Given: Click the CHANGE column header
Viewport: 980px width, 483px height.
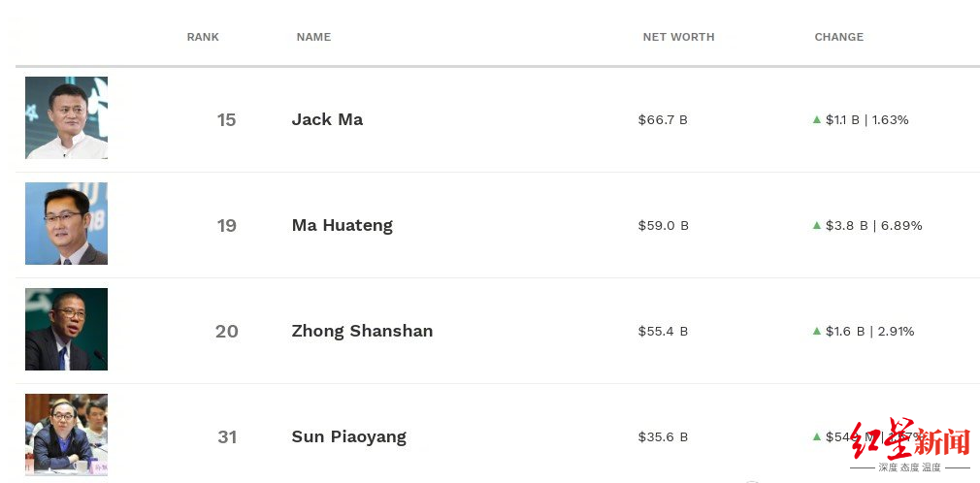Looking at the screenshot, I should click(838, 37).
